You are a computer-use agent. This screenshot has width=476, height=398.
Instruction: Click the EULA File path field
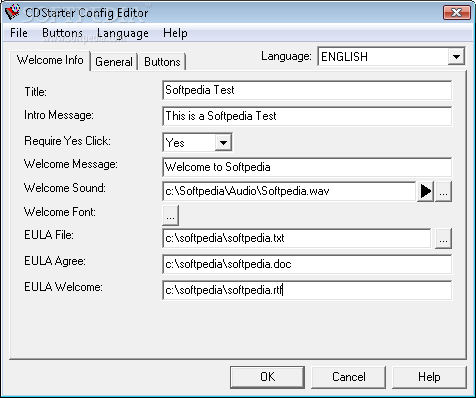297,238
